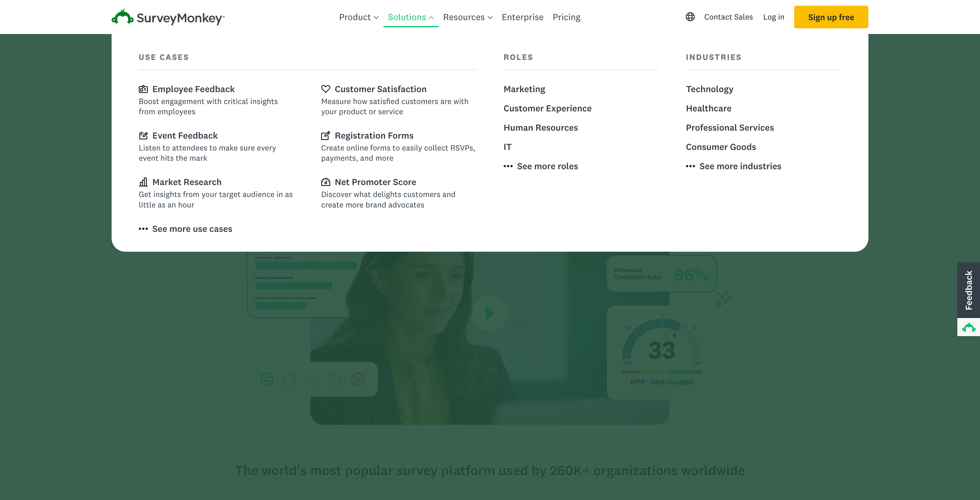Screen dimensions: 980x500
Task: Click the Registration Forms edit icon
Action: pos(325,135)
